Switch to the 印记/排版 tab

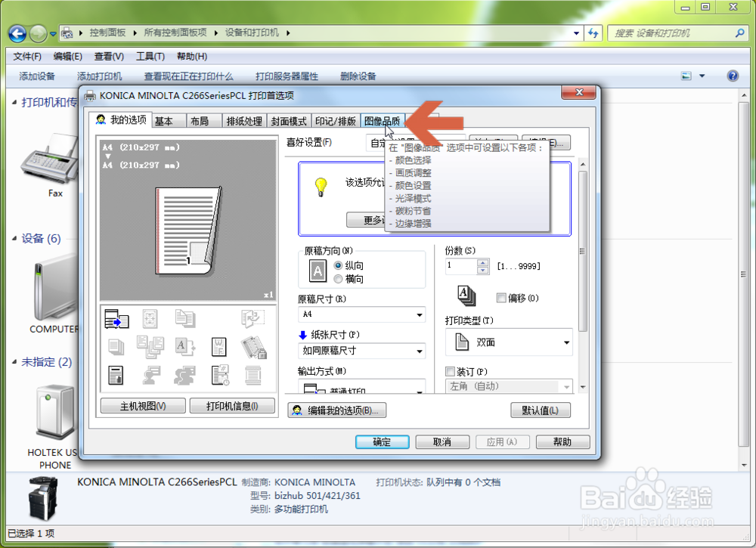coord(336,121)
